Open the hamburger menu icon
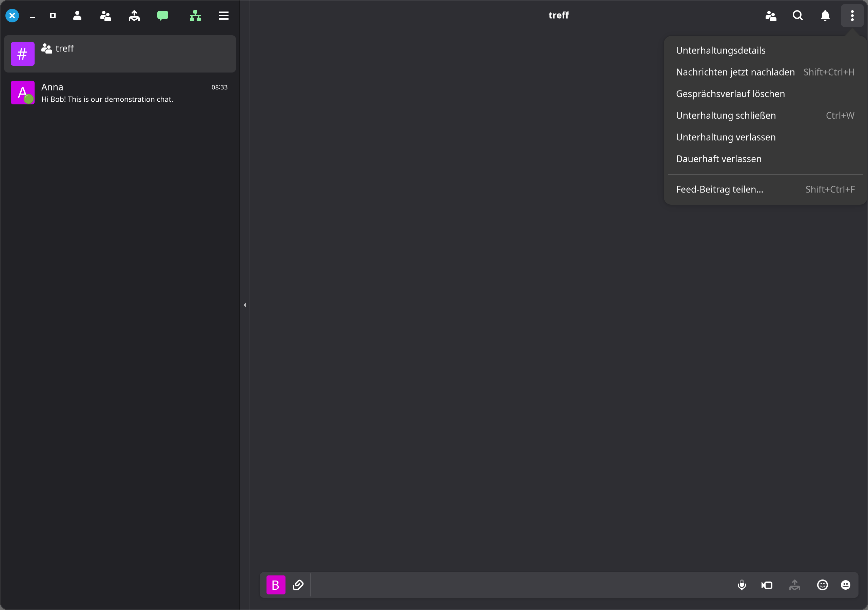The height and width of the screenshot is (610, 868). (x=224, y=16)
